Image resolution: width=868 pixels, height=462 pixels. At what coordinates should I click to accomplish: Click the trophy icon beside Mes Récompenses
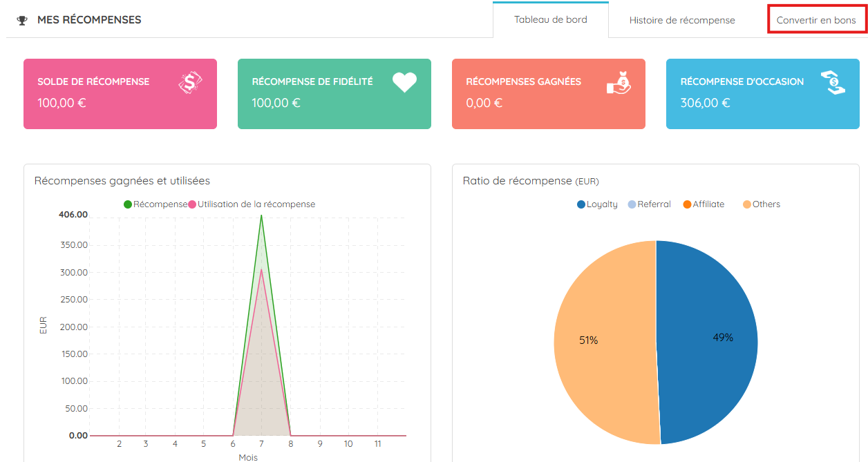click(x=22, y=20)
